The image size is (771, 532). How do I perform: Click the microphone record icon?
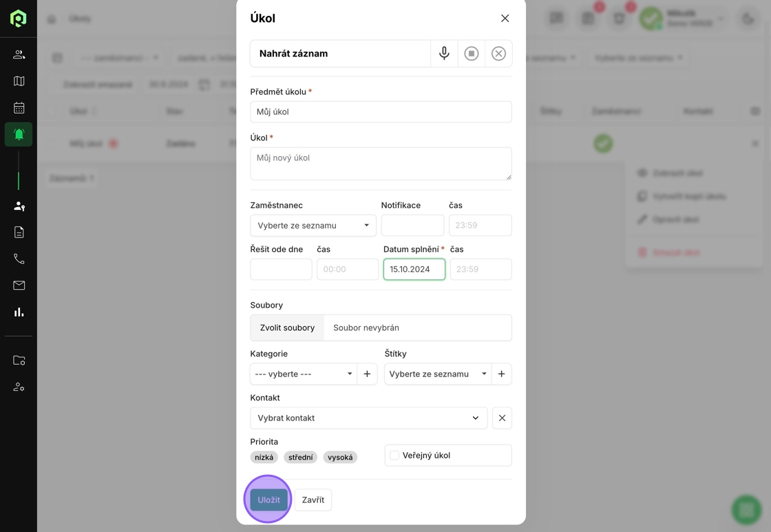444,53
